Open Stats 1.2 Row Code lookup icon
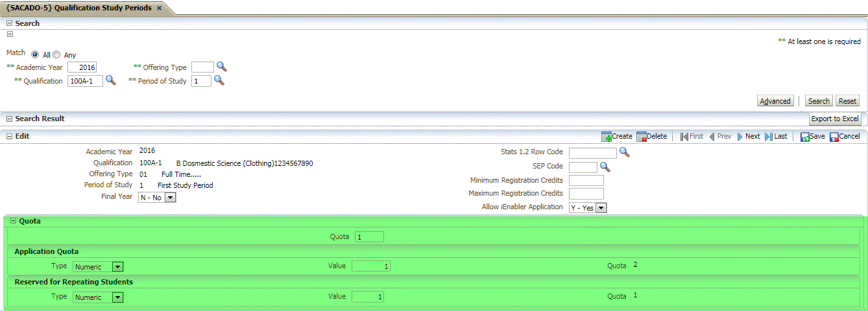 click(x=624, y=152)
